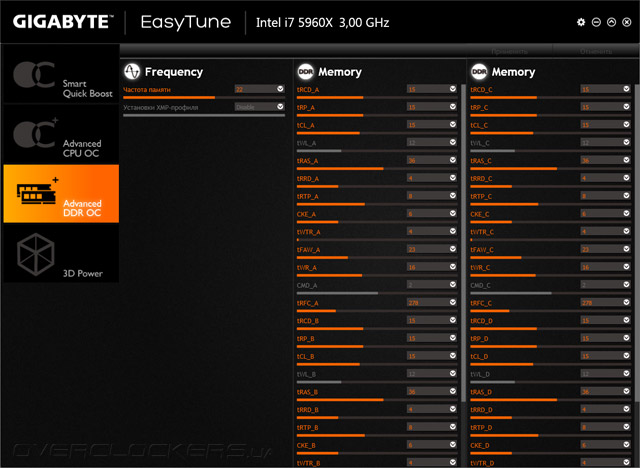This screenshot has height=468, width=640.
Task: Click the GIGABYTE logo
Action: tap(62, 22)
